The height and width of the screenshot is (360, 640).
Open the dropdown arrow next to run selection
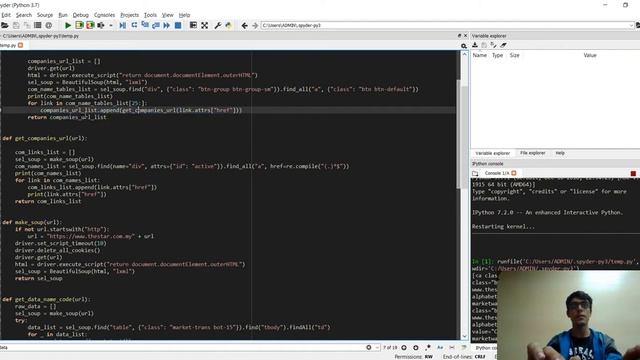(x=111, y=25)
